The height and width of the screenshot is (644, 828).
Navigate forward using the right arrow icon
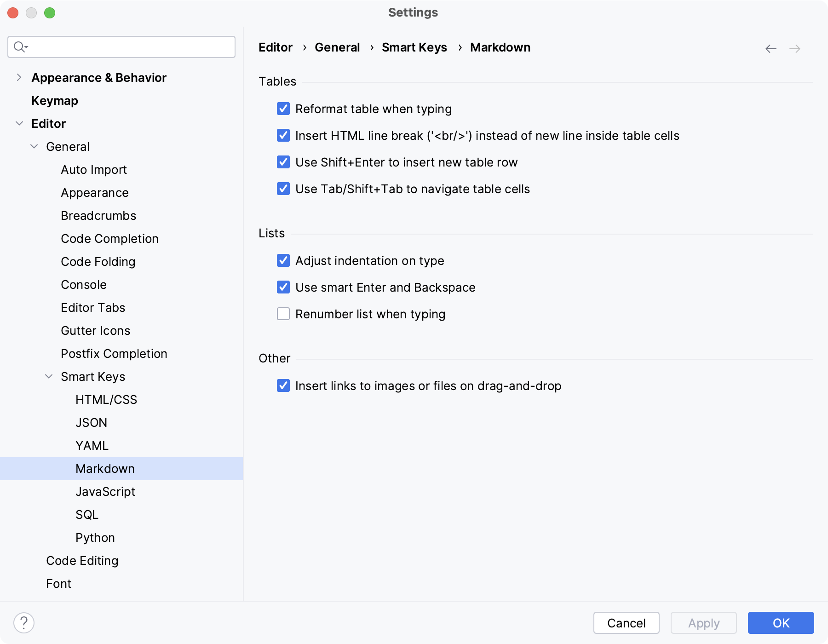[x=794, y=48]
